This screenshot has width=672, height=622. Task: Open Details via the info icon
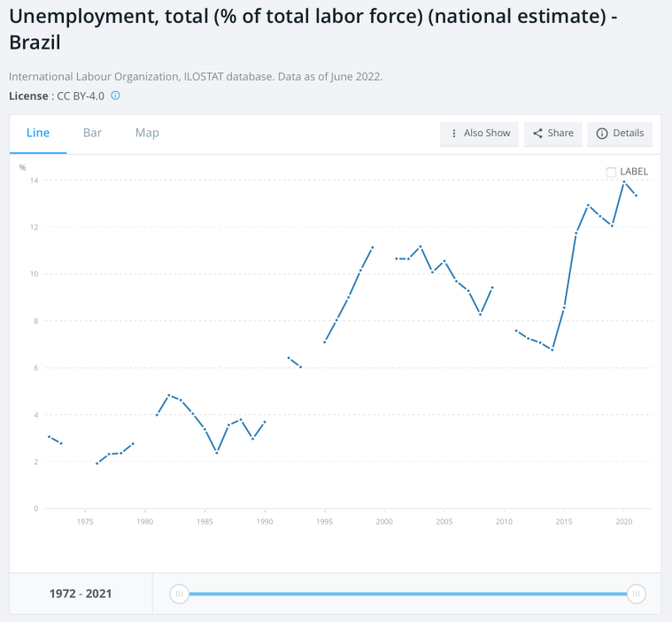(602, 134)
